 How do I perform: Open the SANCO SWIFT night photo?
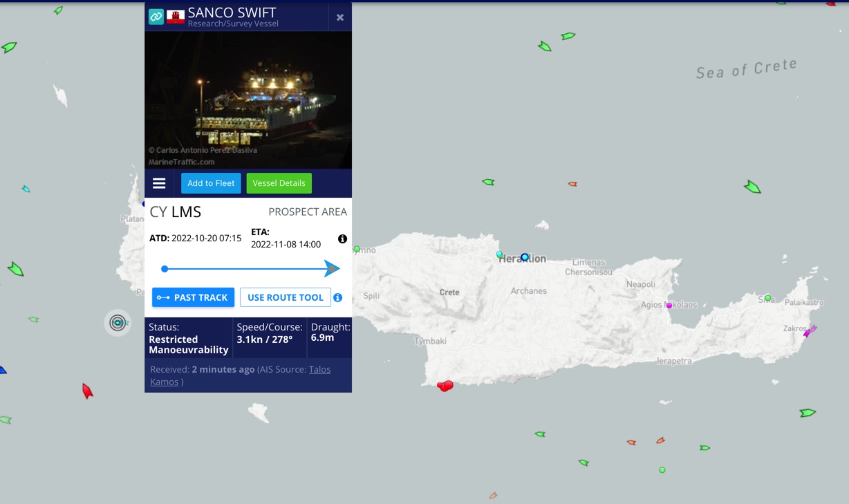248,100
